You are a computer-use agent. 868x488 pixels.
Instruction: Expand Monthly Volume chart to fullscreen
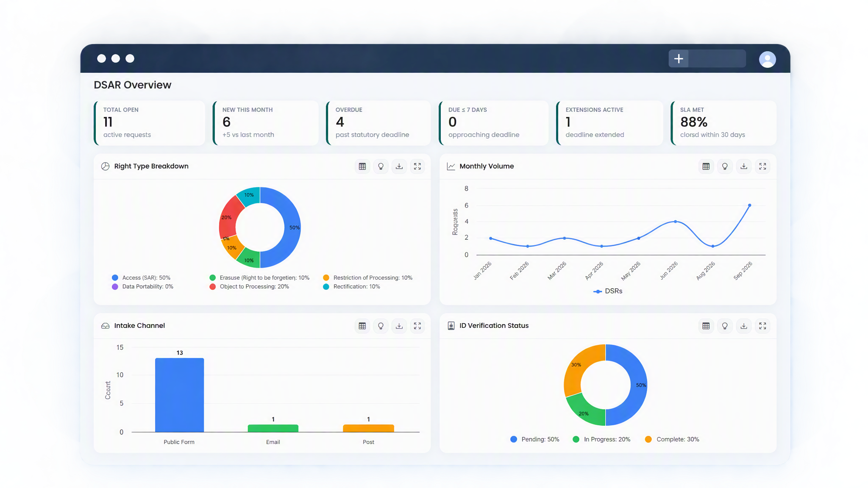(x=762, y=166)
